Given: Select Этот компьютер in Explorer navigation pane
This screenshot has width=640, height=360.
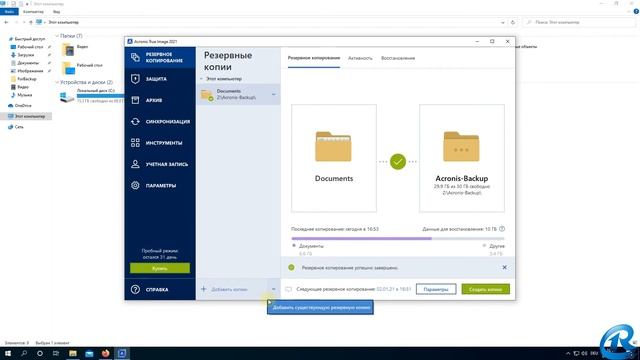Looking at the screenshot, I should coord(29,116).
